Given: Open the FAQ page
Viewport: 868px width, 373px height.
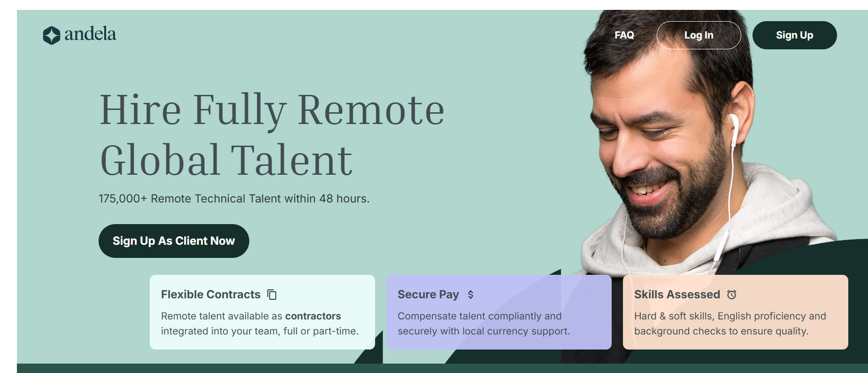Looking at the screenshot, I should 624,35.
